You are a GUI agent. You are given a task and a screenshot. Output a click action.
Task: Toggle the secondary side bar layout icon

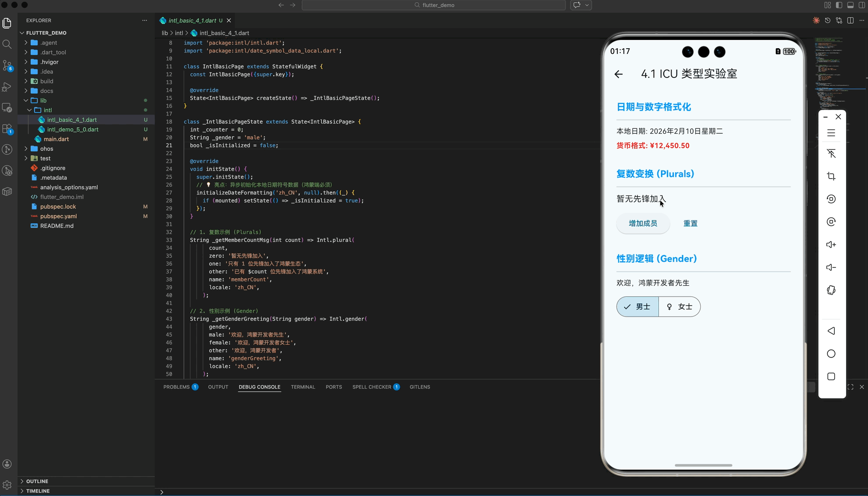[x=861, y=5]
